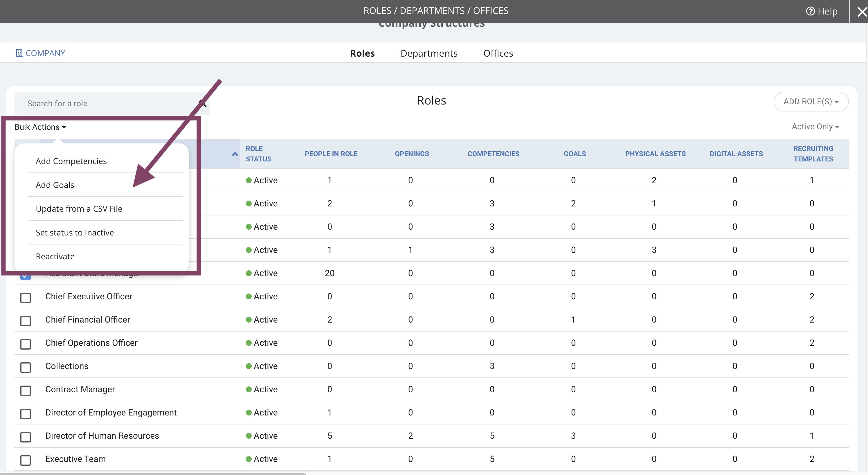This screenshot has height=475, width=868.
Task: Sort by OPENINGS column header
Action: (x=411, y=154)
